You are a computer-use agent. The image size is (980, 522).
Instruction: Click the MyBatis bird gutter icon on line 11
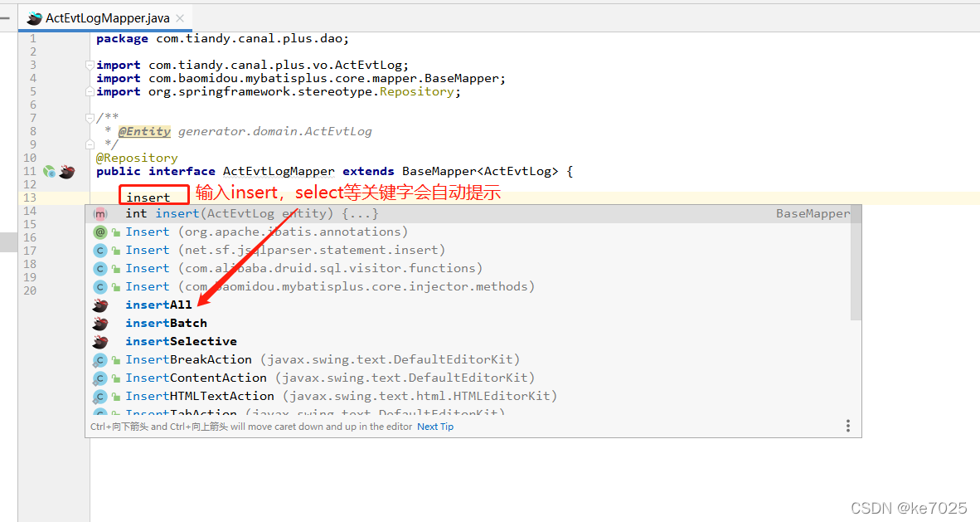67,171
